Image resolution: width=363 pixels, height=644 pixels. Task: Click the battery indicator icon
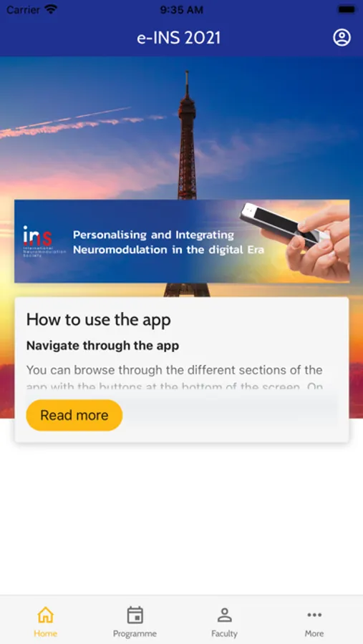[347, 10]
